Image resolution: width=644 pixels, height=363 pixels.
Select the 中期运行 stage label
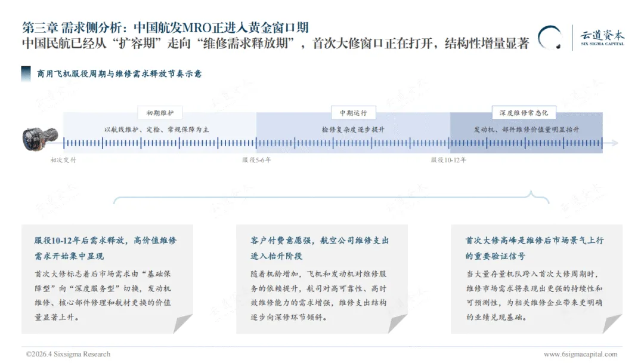[353, 113]
